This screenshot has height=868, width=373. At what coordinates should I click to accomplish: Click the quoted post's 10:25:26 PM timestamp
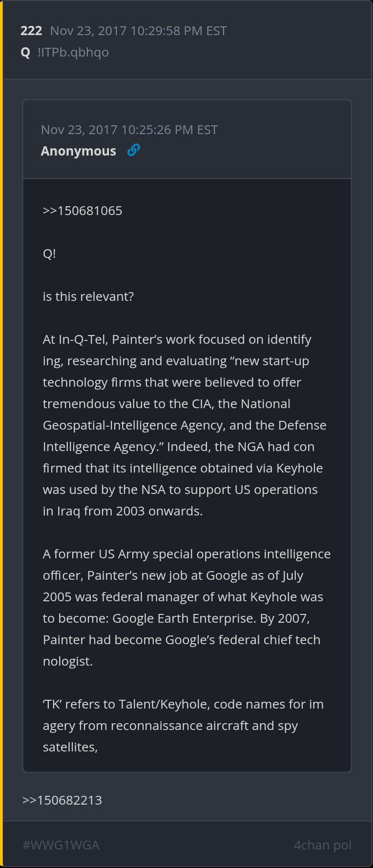tap(129, 130)
